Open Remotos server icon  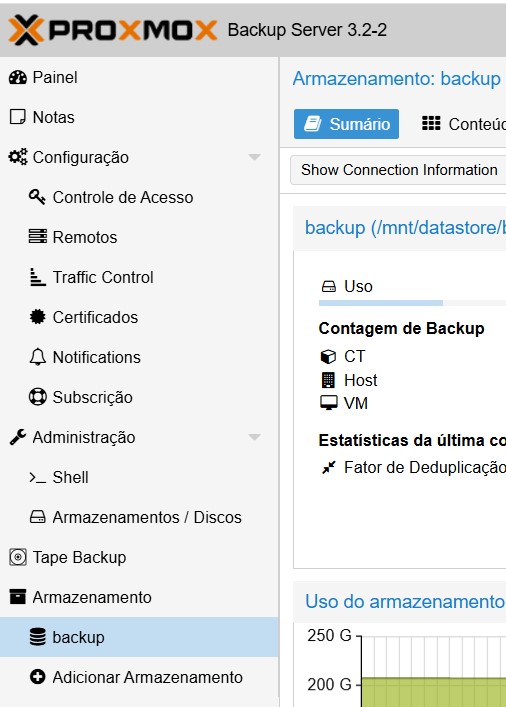click(x=37, y=237)
